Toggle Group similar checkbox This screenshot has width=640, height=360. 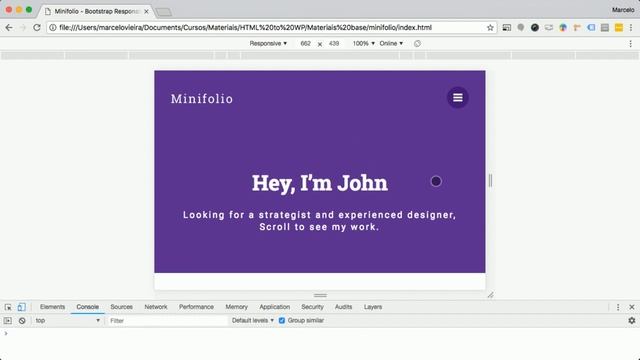click(x=282, y=321)
